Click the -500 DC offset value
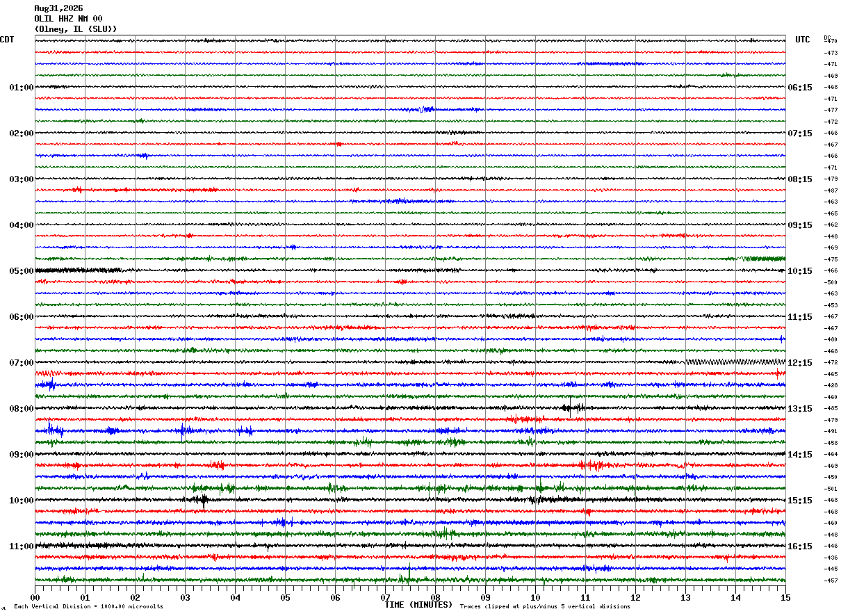The height and width of the screenshot is (616, 841). (831, 282)
